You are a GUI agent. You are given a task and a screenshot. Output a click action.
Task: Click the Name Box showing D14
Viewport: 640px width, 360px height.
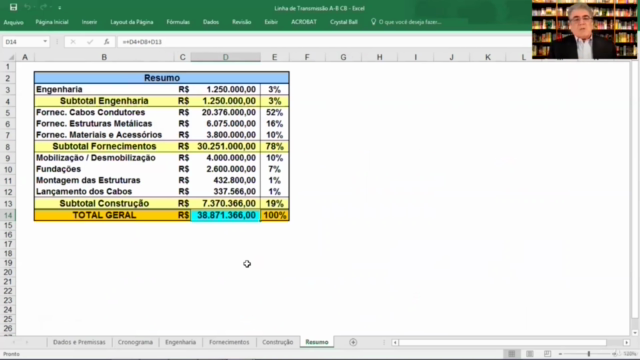(22, 42)
